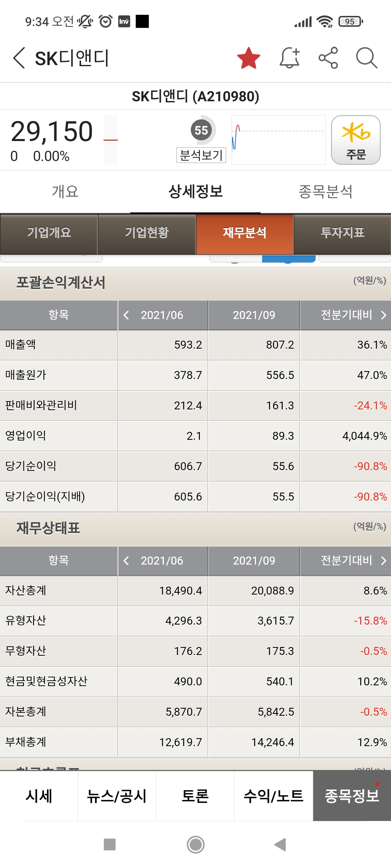
Task: Select the 상세정보 tab
Action: (195, 191)
